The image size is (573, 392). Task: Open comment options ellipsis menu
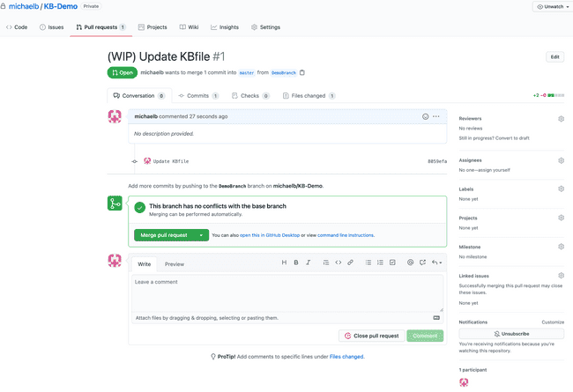pos(436,116)
